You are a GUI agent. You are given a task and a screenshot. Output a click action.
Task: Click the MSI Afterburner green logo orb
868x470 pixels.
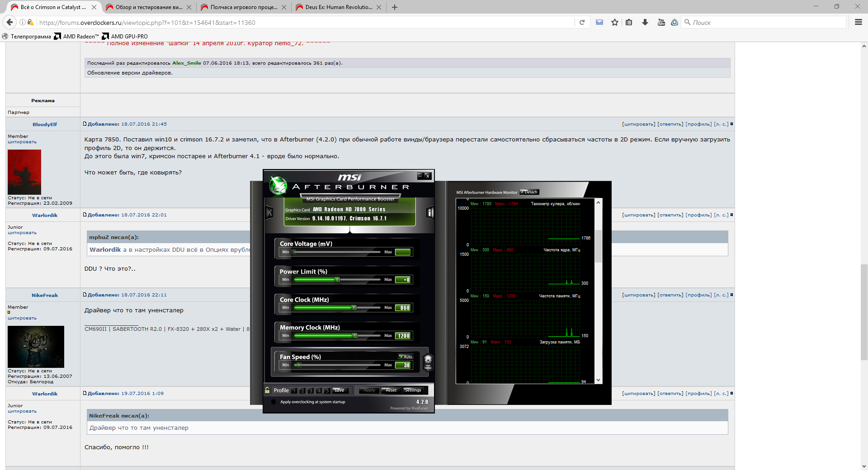point(278,185)
